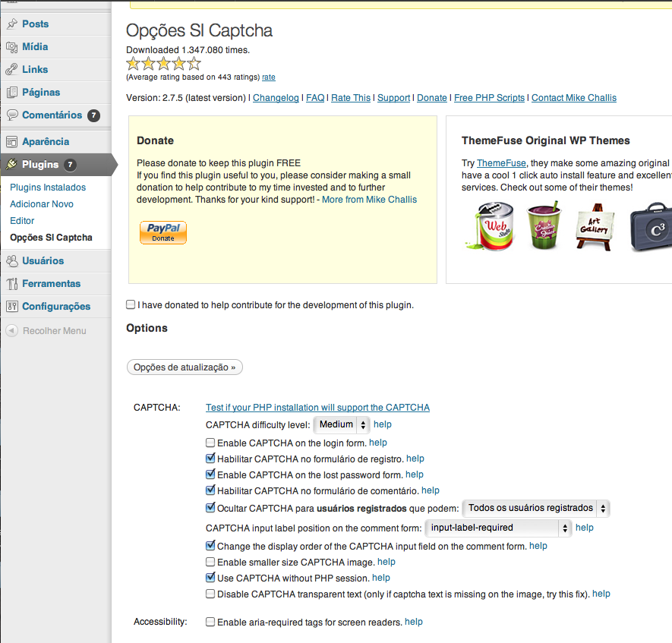Click the Plugins plug icon
Viewport: 672px width, 643px height.
[11, 164]
